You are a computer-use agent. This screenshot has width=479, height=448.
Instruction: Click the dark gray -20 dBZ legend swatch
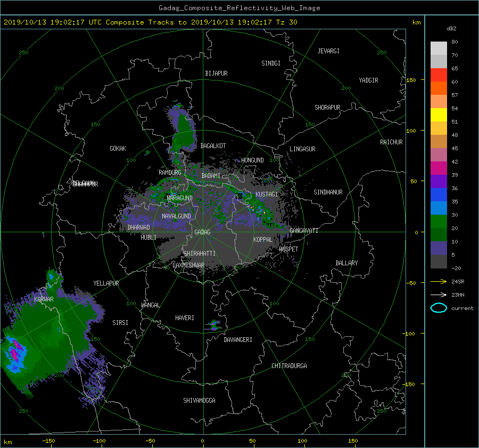pos(439,262)
